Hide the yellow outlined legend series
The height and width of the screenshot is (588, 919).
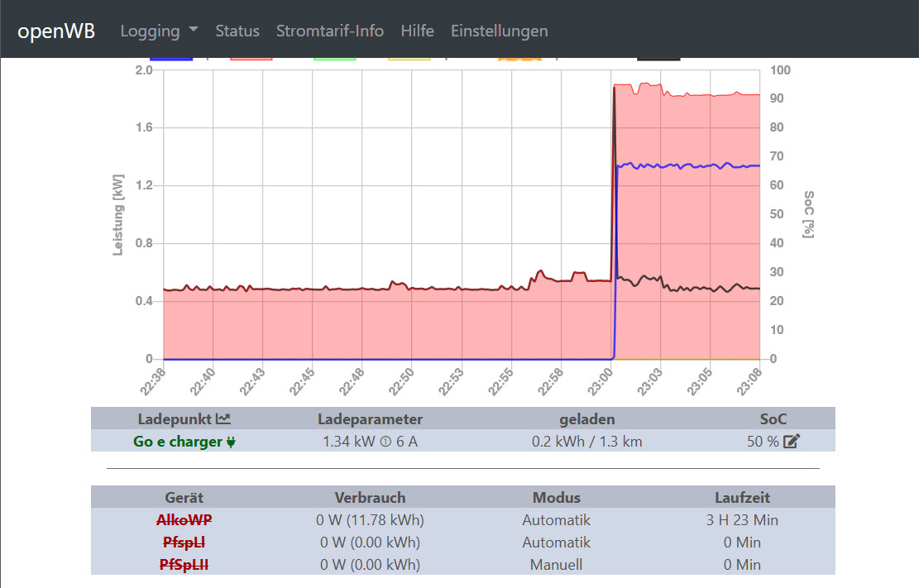pyautogui.click(x=409, y=59)
